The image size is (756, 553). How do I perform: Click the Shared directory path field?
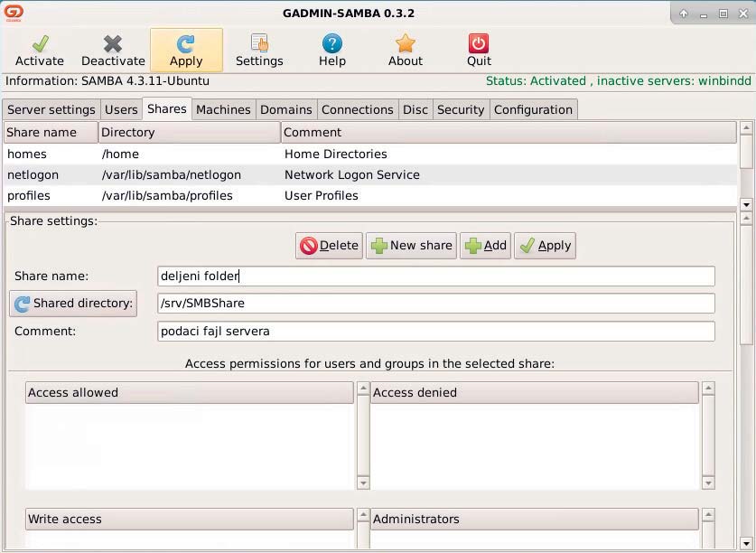point(436,304)
